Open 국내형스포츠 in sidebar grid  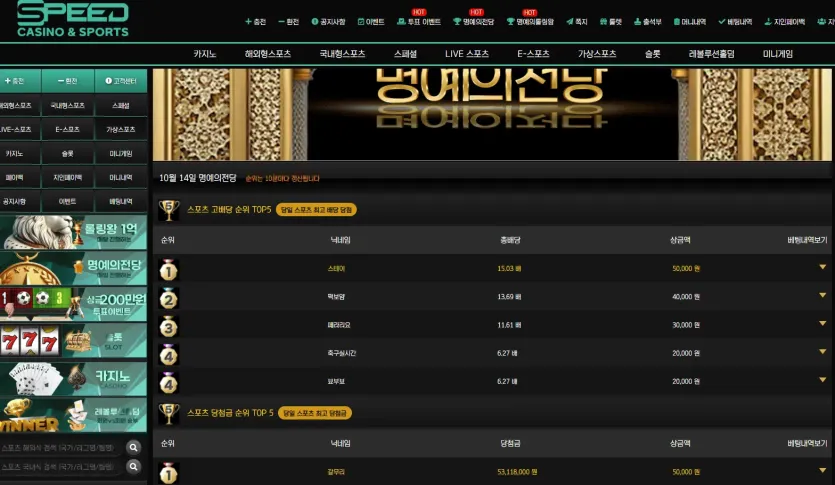(x=68, y=105)
